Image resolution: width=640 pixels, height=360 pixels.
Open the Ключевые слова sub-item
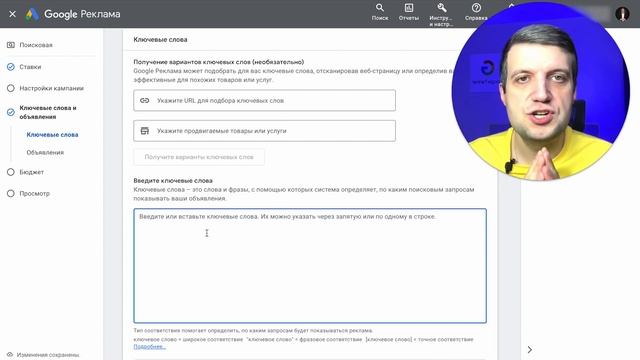tap(52, 134)
